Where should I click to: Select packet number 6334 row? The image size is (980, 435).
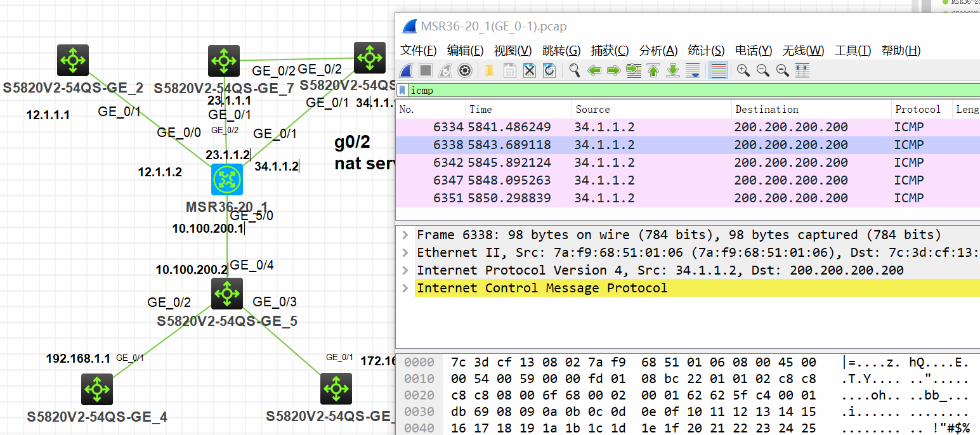(688, 127)
